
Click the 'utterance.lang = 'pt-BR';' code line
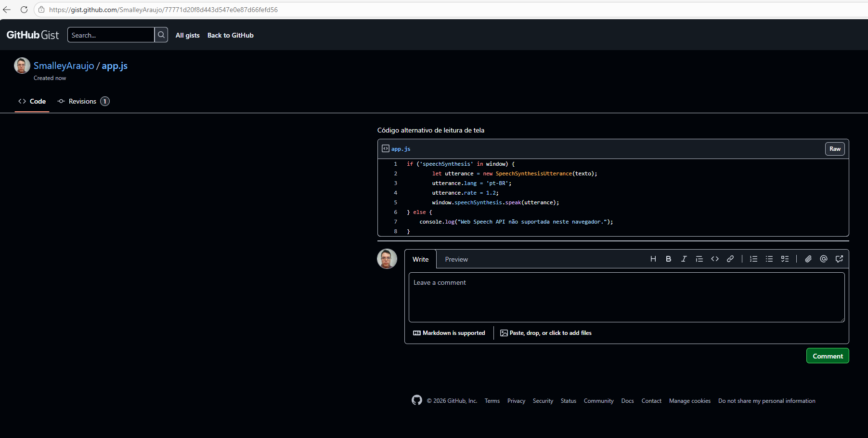472,183
